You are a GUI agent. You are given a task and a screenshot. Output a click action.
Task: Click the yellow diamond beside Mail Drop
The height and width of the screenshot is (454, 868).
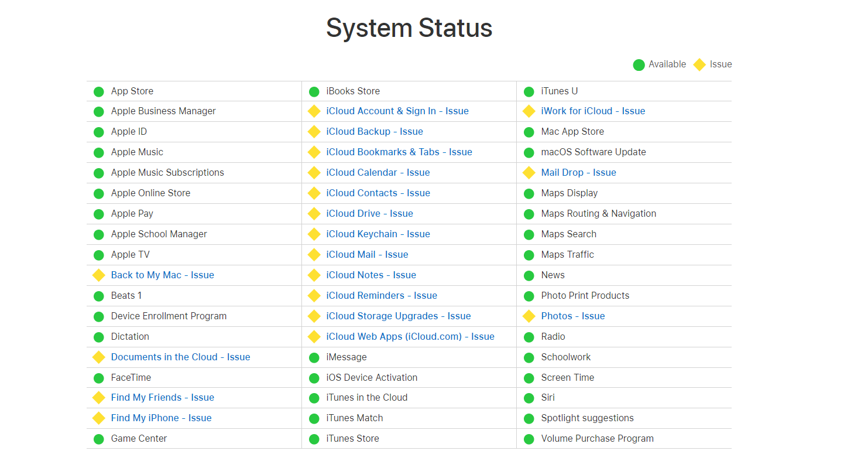pyautogui.click(x=529, y=173)
